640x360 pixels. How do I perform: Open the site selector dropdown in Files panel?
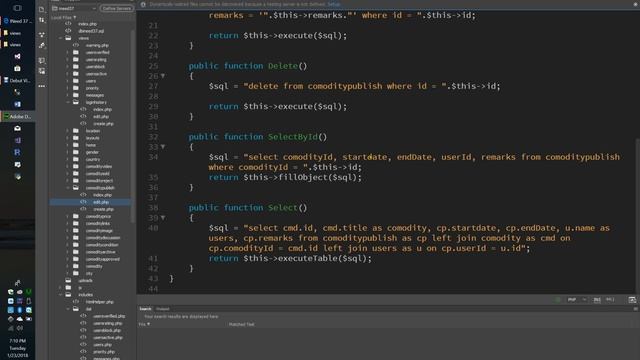[x=74, y=8]
